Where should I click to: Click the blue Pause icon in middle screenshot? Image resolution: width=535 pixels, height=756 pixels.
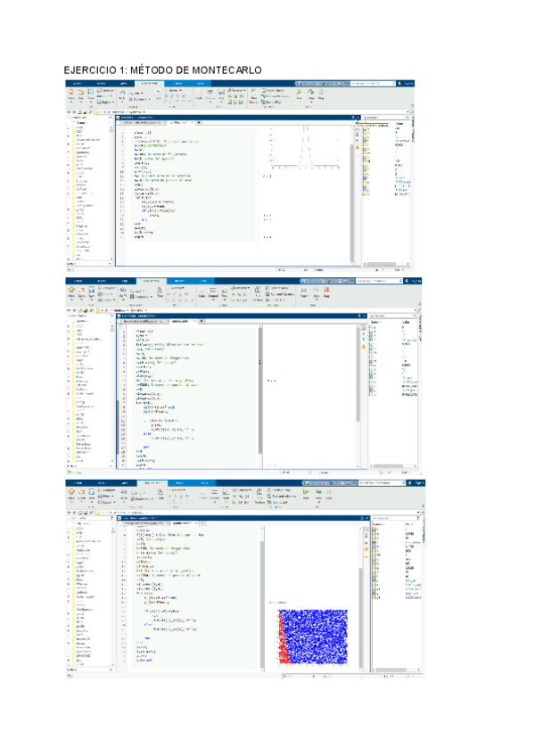(x=304, y=291)
